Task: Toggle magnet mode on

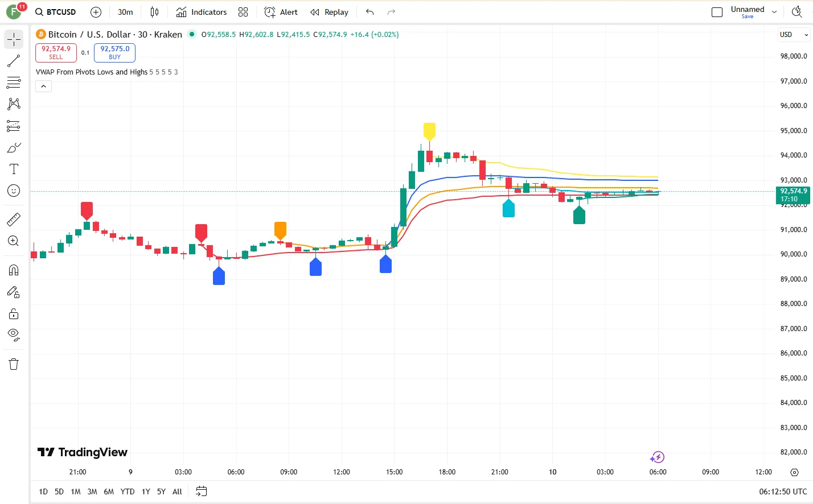Action: pos(14,270)
